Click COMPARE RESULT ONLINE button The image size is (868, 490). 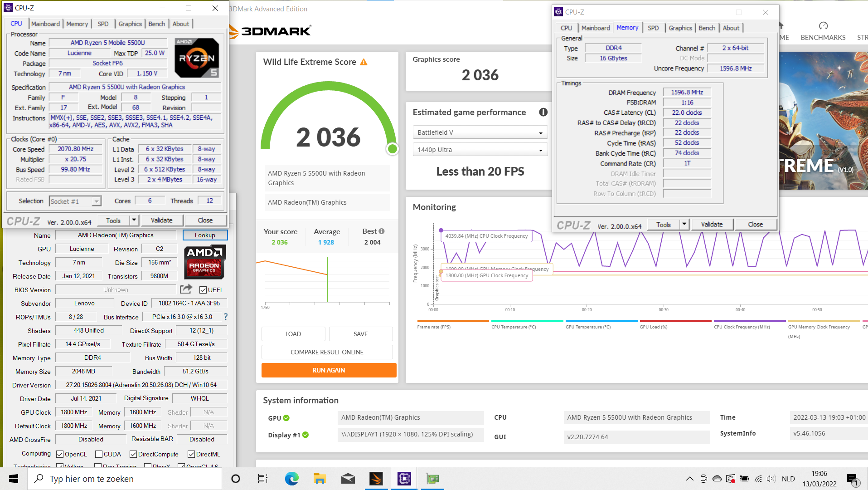coord(327,352)
